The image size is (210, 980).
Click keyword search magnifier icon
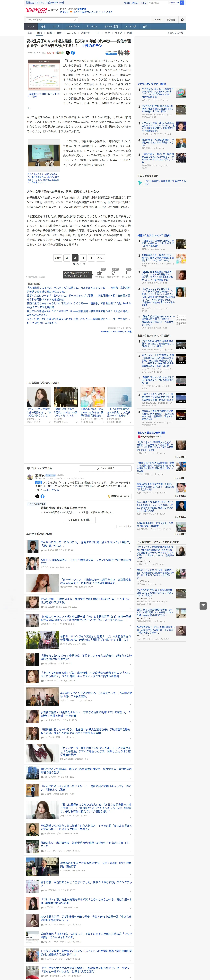pyautogui.click(x=75, y=20)
